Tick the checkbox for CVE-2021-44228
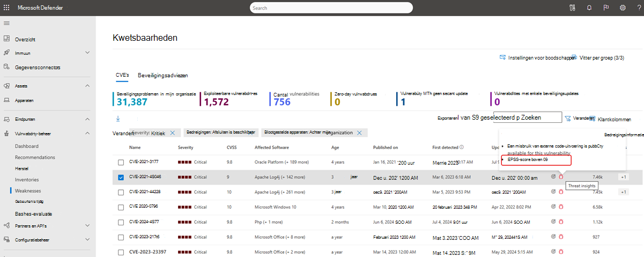This screenshot has height=257, width=644. (121, 192)
